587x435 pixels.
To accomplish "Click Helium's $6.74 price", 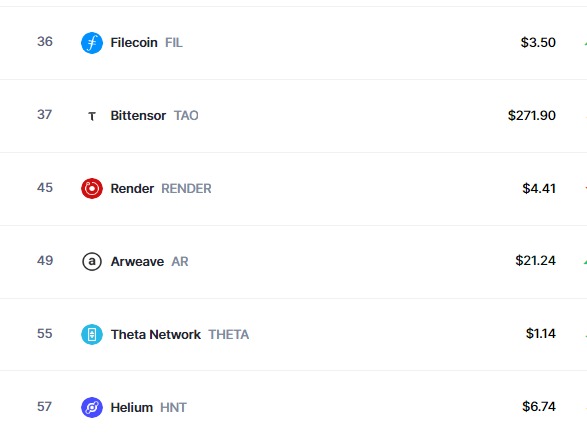I will (539, 407).
